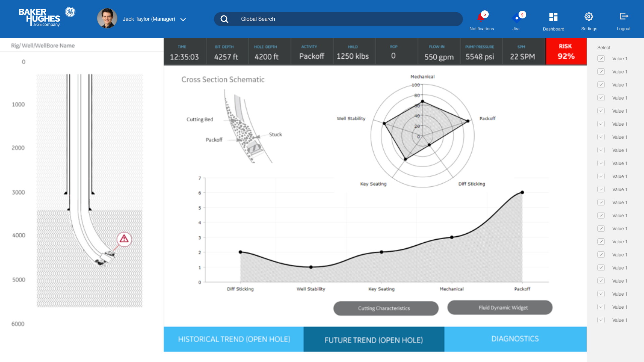
Task: Click the GE logo emblem
Action: click(70, 12)
